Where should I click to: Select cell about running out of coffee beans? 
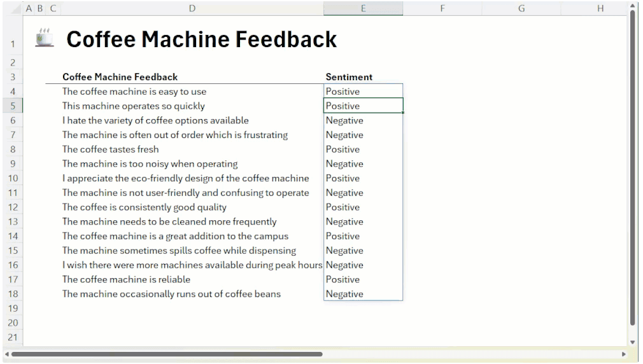click(x=192, y=293)
